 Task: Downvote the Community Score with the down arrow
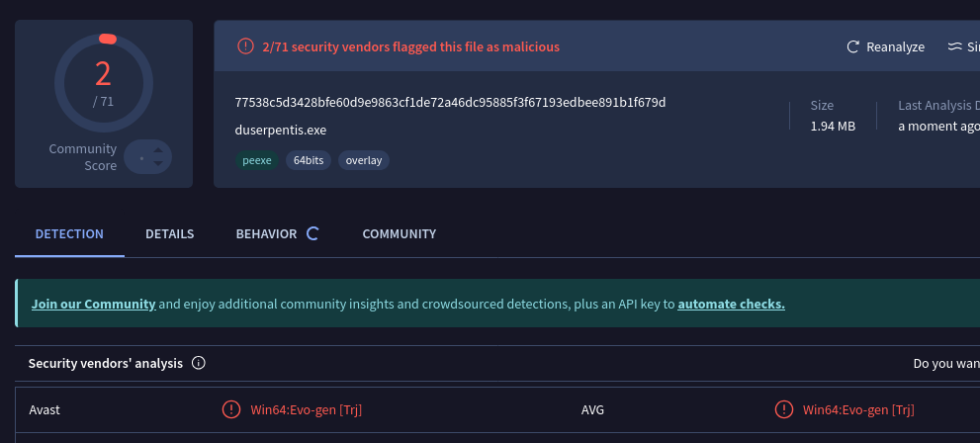pyautogui.click(x=157, y=164)
